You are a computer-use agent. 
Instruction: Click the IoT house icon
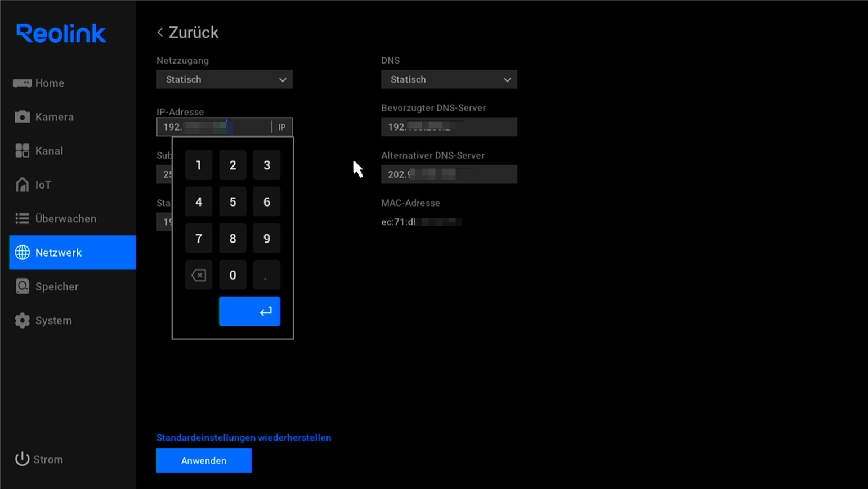click(x=22, y=185)
